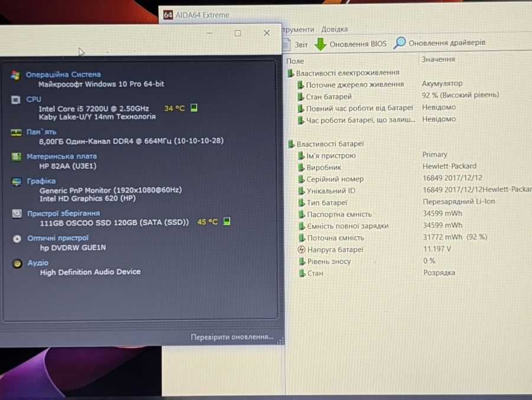532x400 pixels.
Task: Click Оновлення драйверів toolbar button
Action: click(x=440, y=43)
